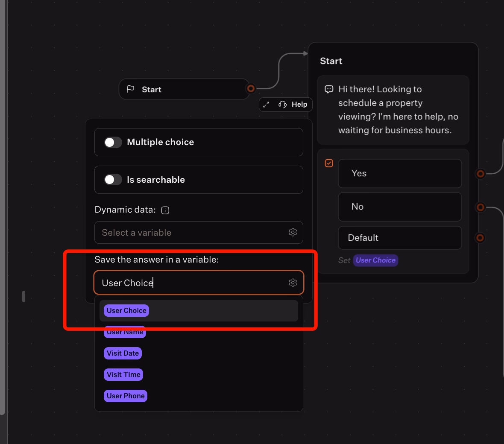Click the connector dot next to Yes
This screenshot has width=504, height=444.
481,174
